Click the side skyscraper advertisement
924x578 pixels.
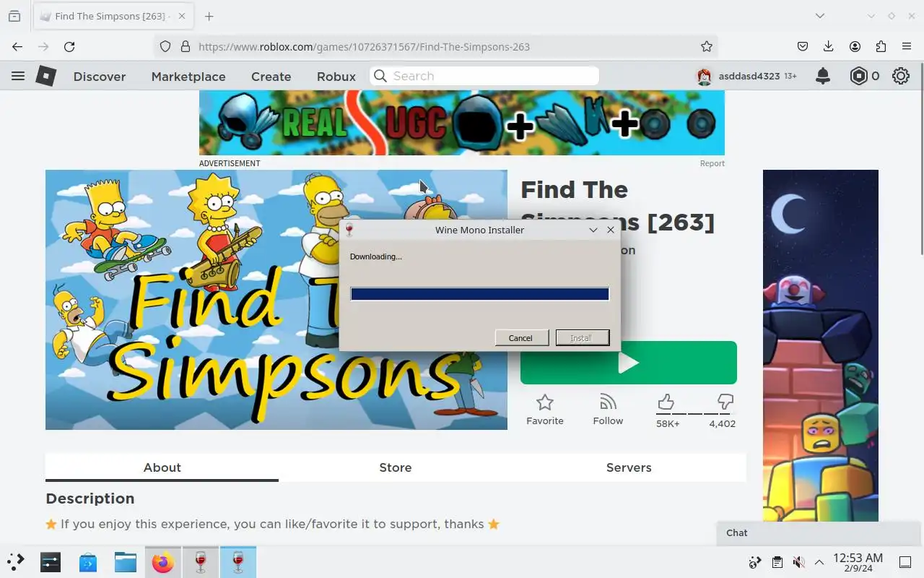pos(821,345)
